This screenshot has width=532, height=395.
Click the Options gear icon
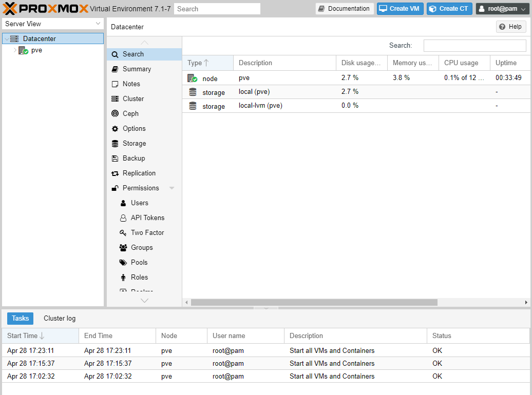tap(115, 129)
